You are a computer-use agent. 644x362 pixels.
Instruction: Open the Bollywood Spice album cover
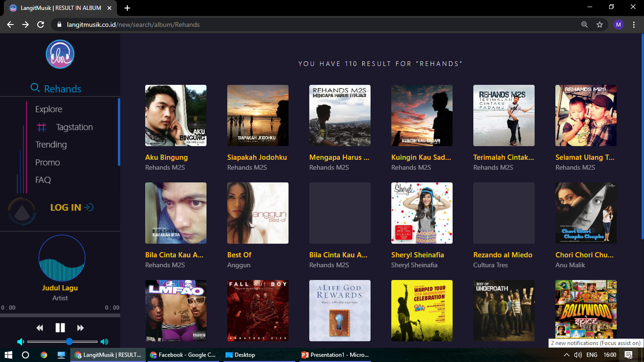(586, 311)
